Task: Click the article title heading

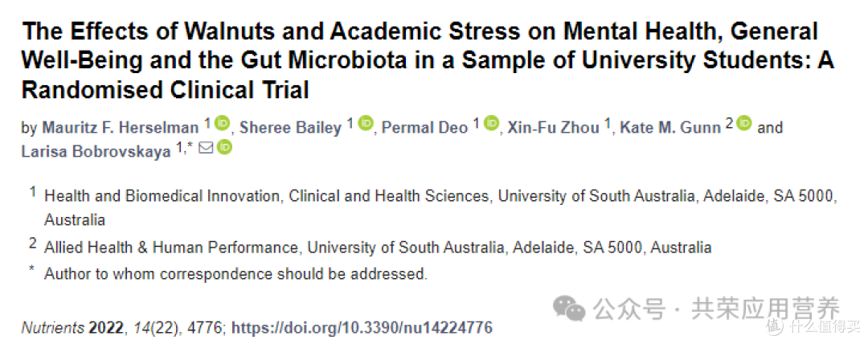Action: coord(428,59)
